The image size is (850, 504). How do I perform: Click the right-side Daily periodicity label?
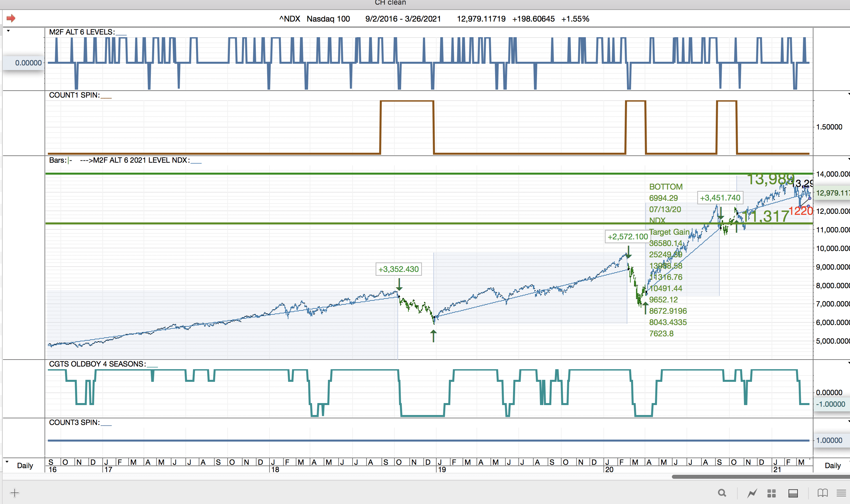pos(832,465)
